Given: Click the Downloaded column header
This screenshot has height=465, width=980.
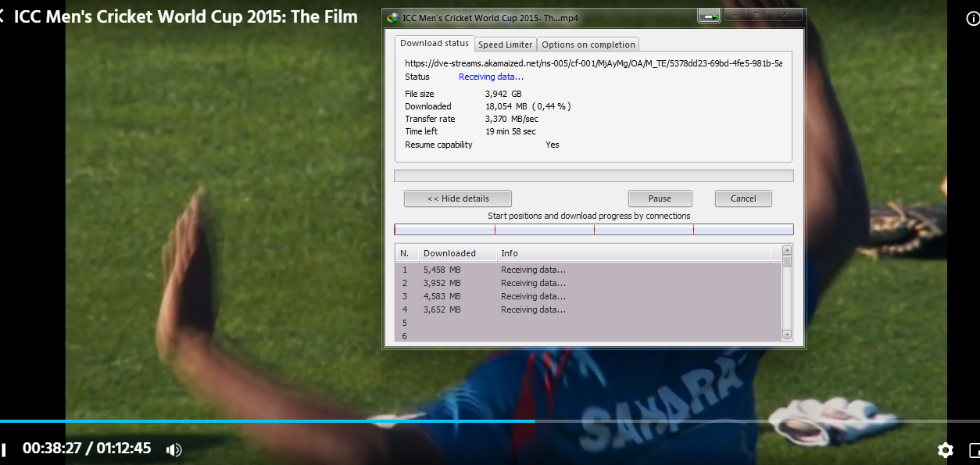Looking at the screenshot, I should coord(458,253).
